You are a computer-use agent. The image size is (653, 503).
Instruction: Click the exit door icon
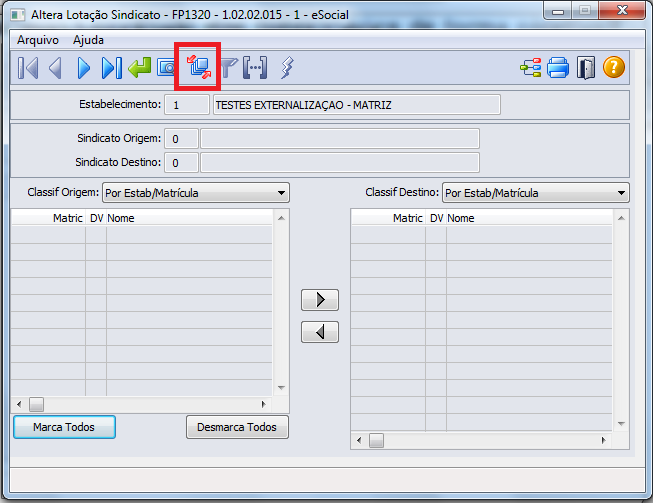(586, 67)
